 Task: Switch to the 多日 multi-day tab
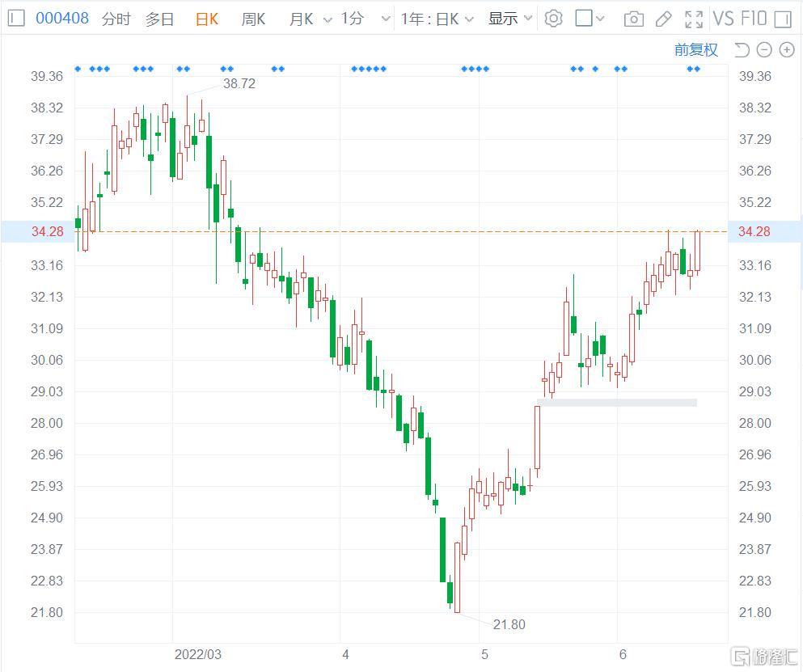159,19
